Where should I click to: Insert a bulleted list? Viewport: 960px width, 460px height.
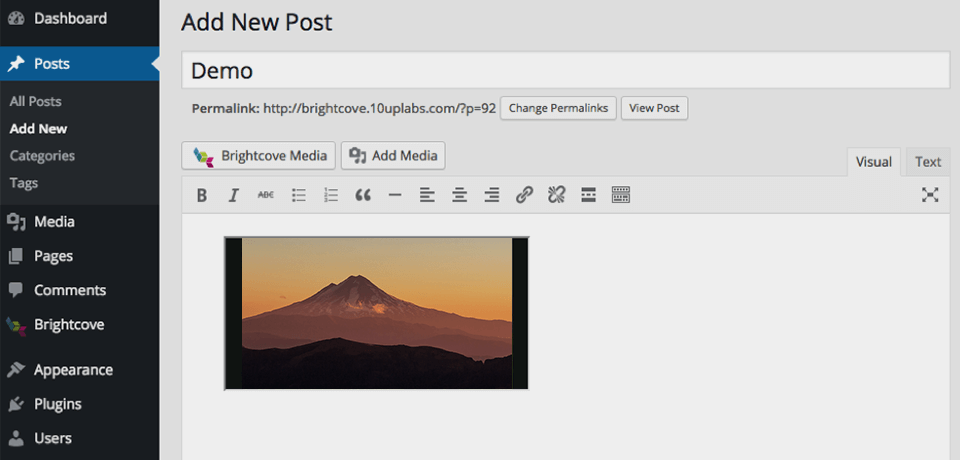click(299, 195)
